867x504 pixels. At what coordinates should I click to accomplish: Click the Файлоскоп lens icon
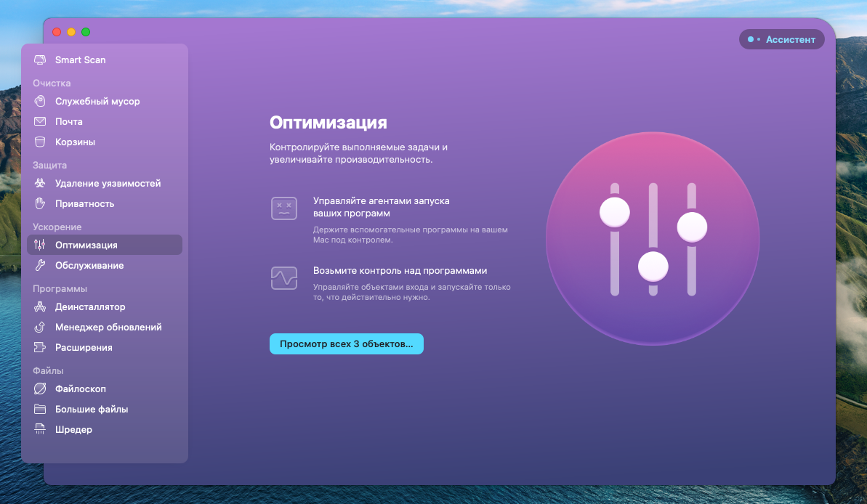click(x=40, y=389)
